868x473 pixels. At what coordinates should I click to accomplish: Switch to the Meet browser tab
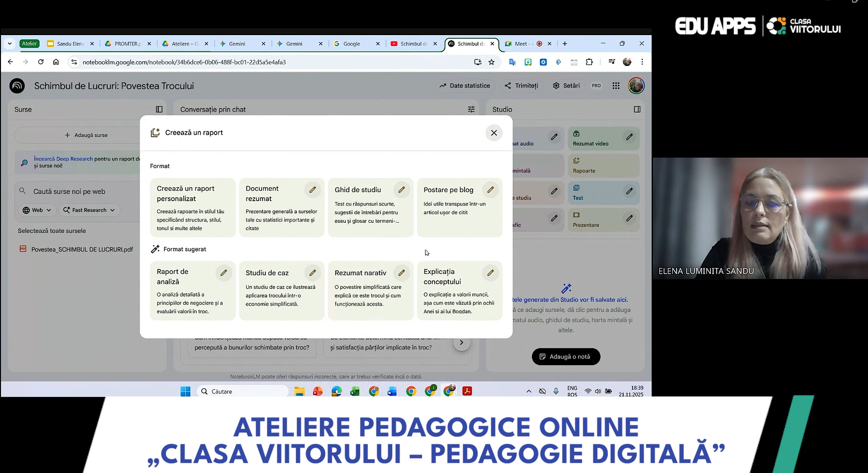click(x=528, y=44)
